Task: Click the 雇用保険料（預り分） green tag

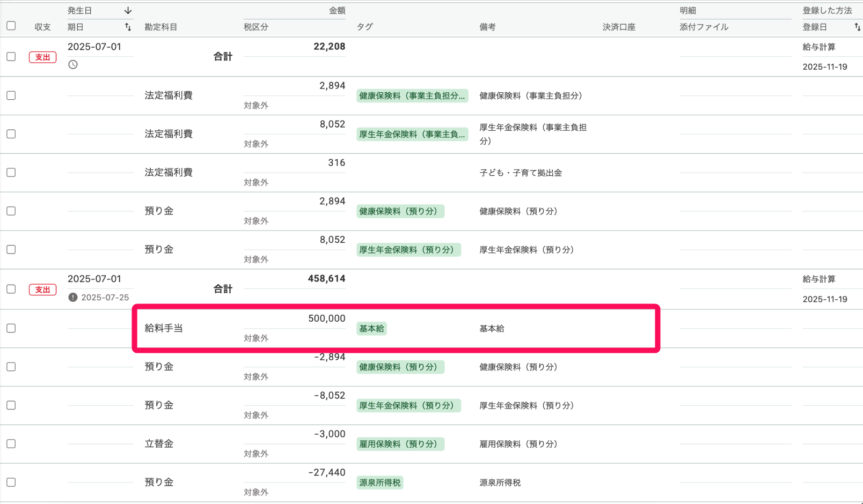Action: click(x=400, y=444)
